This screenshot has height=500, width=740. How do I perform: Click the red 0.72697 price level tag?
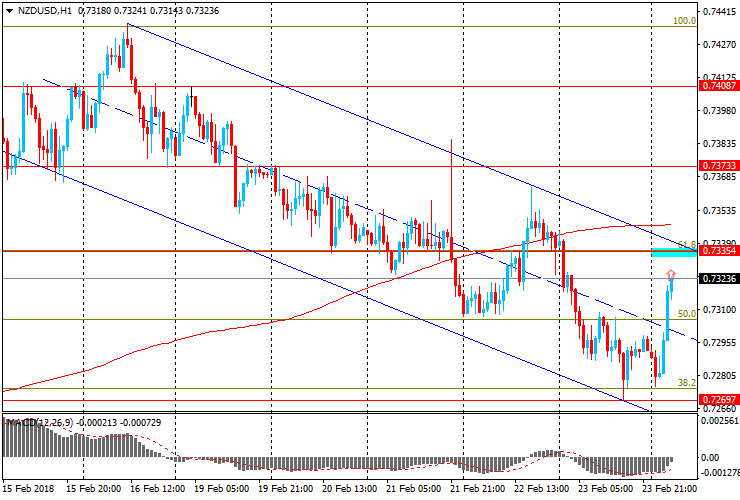point(719,400)
